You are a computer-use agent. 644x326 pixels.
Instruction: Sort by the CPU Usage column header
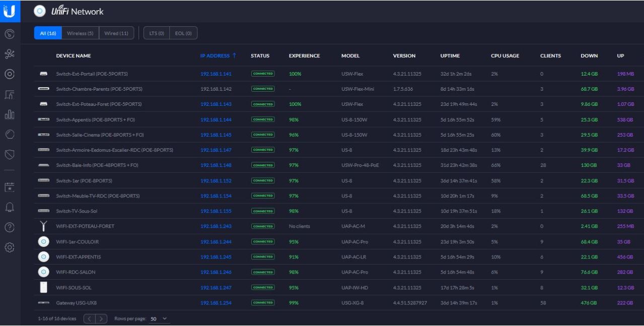coord(505,55)
